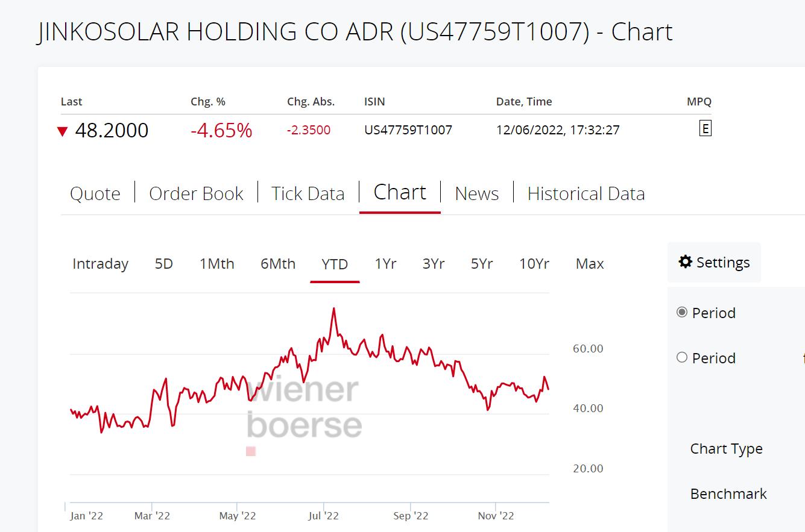Switch chart range to 5D

(x=164, y=264)
